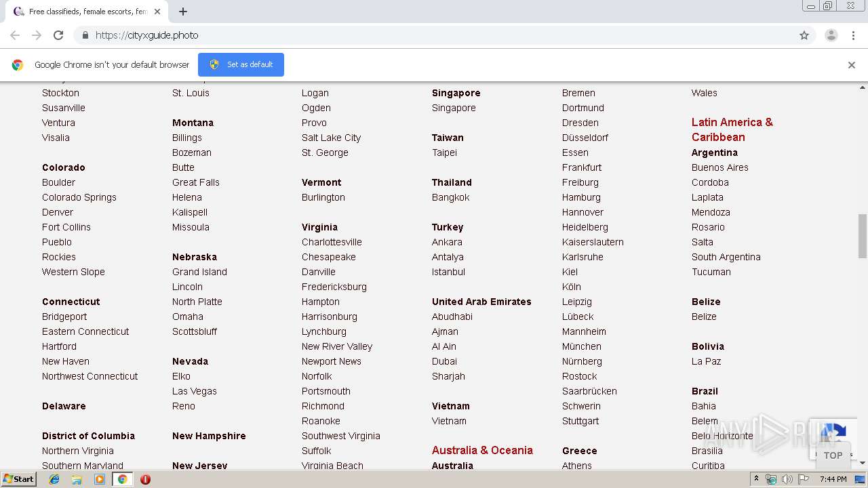Screen dimensions: 868x488
Task: Close the cityxguide browser tab
Action: pyautogui.click(x=157, y=12)
